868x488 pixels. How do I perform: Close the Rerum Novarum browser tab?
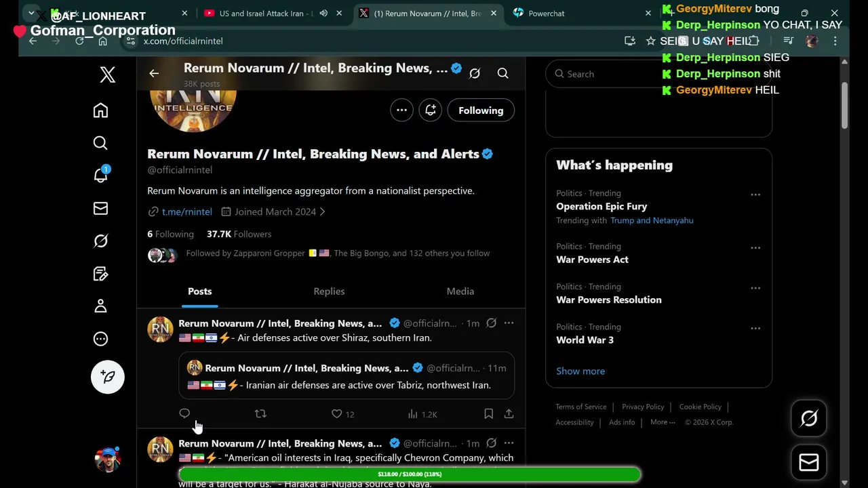coord(494,14)
